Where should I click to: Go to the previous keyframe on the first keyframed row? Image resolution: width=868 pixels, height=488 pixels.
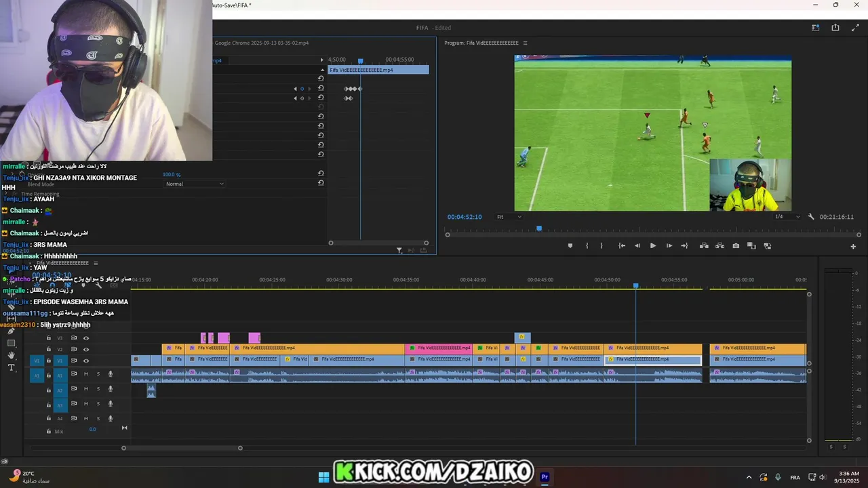tap(295, 89)
